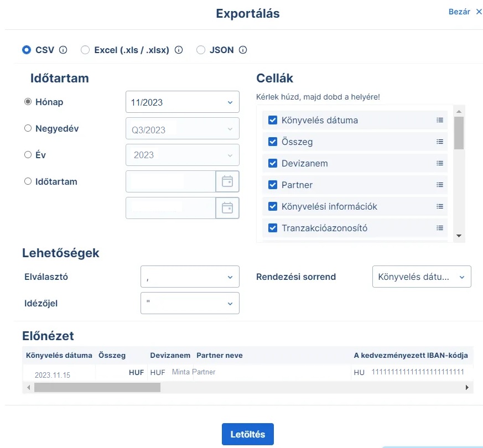Image resolution: width=483 pixels, height=448 pixels.
Task: Click the info icon next to CSV
Action: pyautogui.click(x=63, y=50)
